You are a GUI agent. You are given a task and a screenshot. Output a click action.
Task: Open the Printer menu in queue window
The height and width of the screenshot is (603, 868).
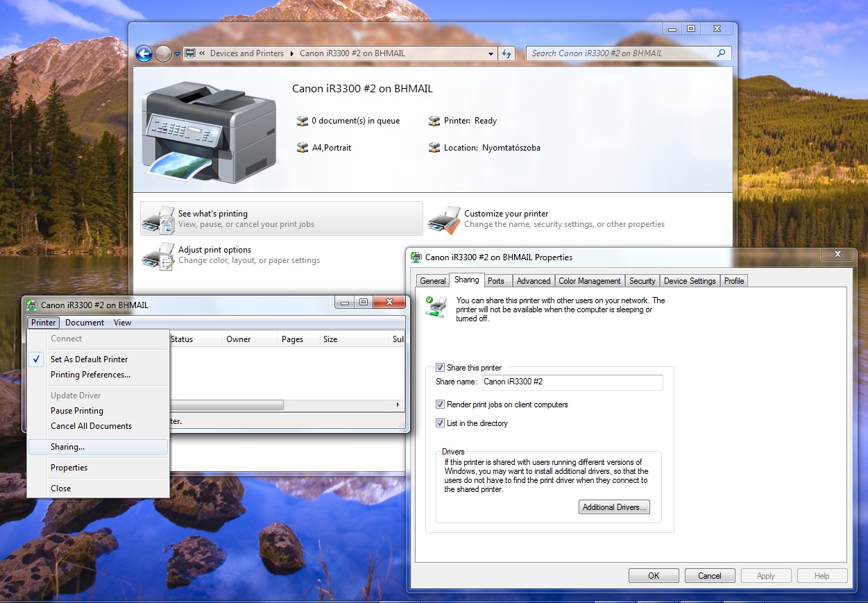pyautogui.click(x=44, y=323)
